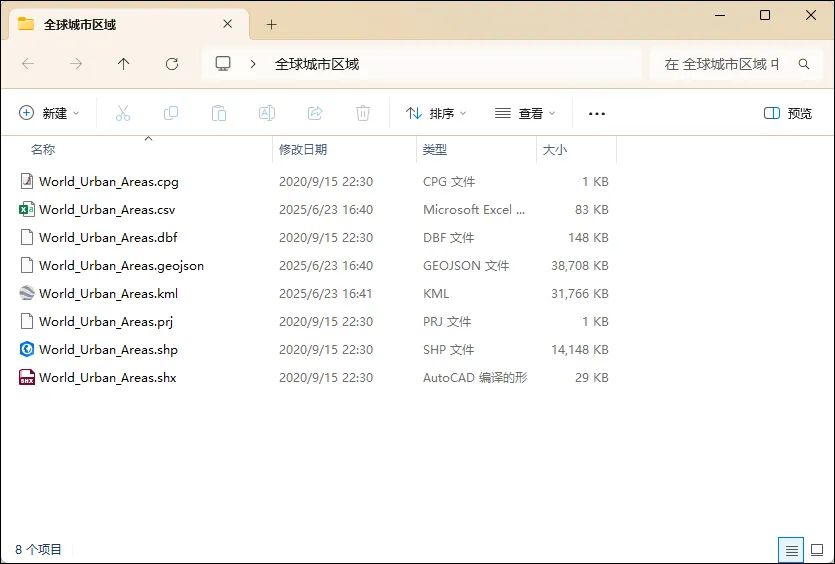Image resolution: width=835 pixels, height=564 pixels.
Task: Click the type cell Microsoft Excel ...
Action: (x=473, y=209)
